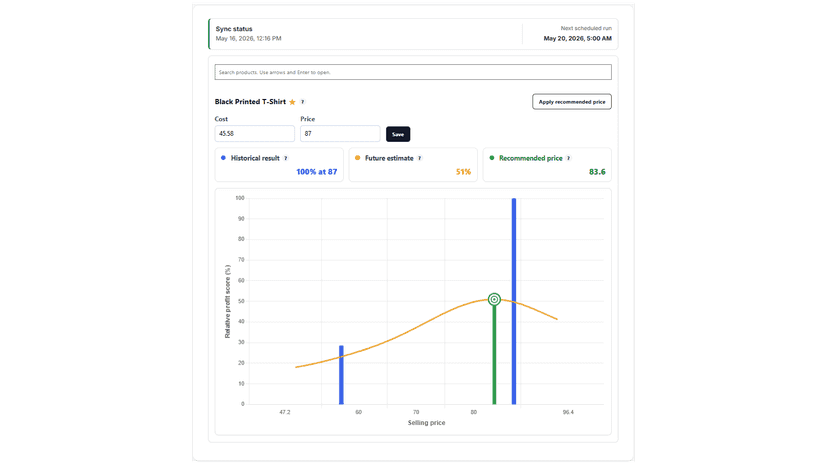This screenshot has width=828, height=466.
Task: Click 'May 16, 2026, 12:16 PM' timestamp
Action: click(x=248, y=39)
